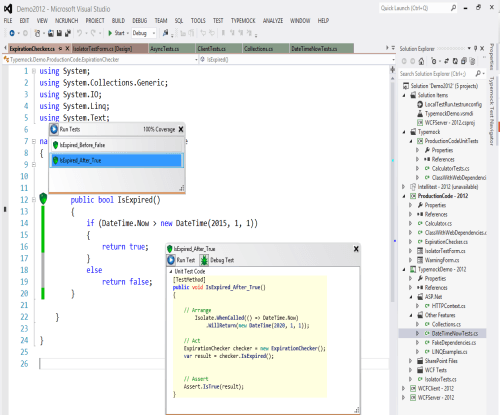Click the Home icon in Solution Explorer
The image size is (500, 415).
click(x=421, y=61)
